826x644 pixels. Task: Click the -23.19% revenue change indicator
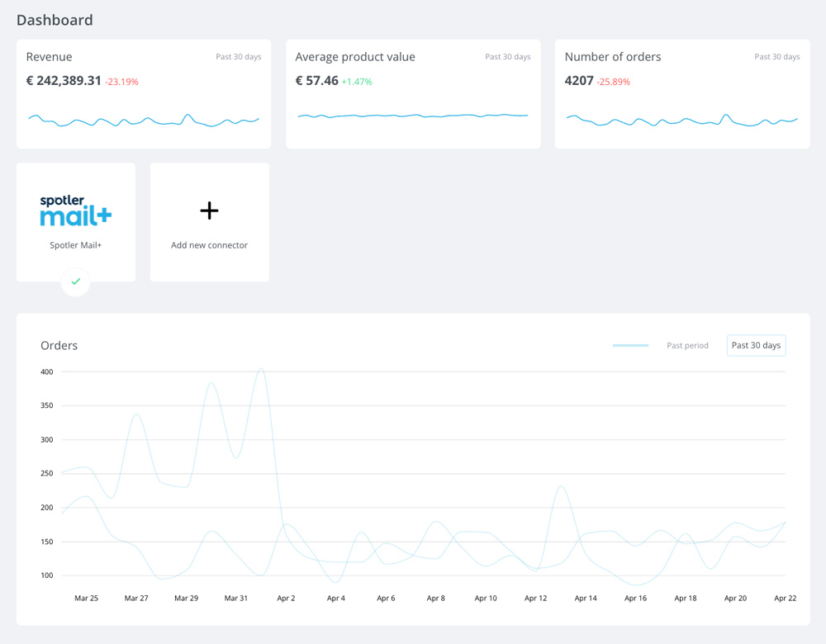(121, 82)
